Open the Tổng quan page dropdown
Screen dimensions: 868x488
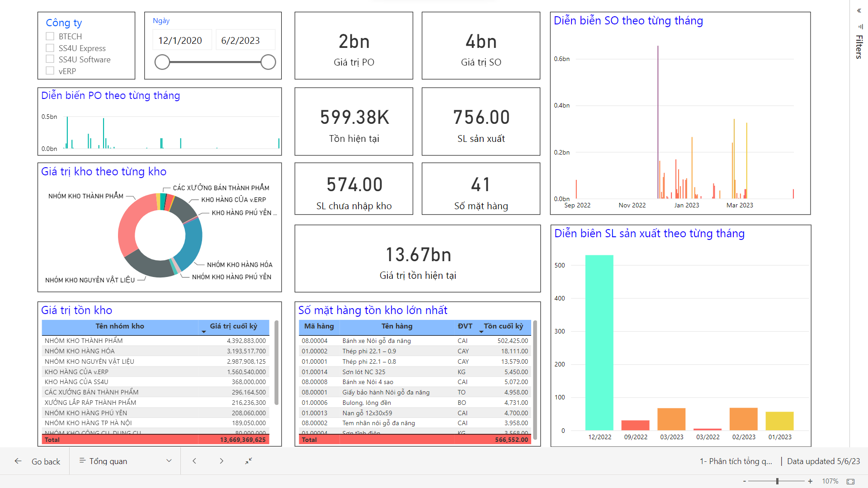tap(169, 461)
